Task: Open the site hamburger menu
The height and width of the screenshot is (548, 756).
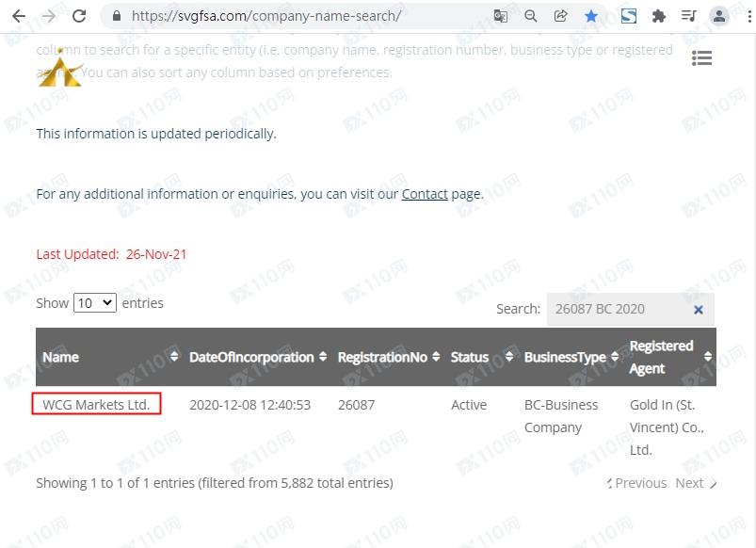Action: pyautogui.click(x=701, y=58)
